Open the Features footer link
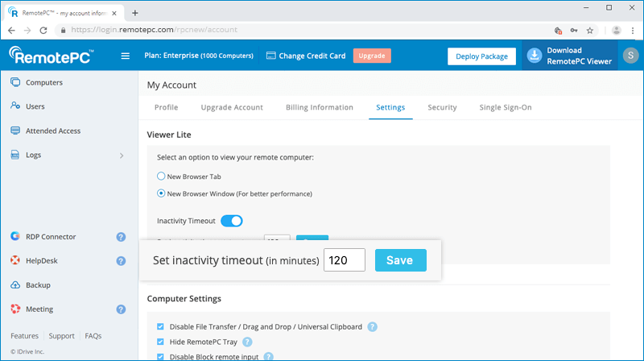The width and height of the screenshot is (644, 361). tap(25, 336)
